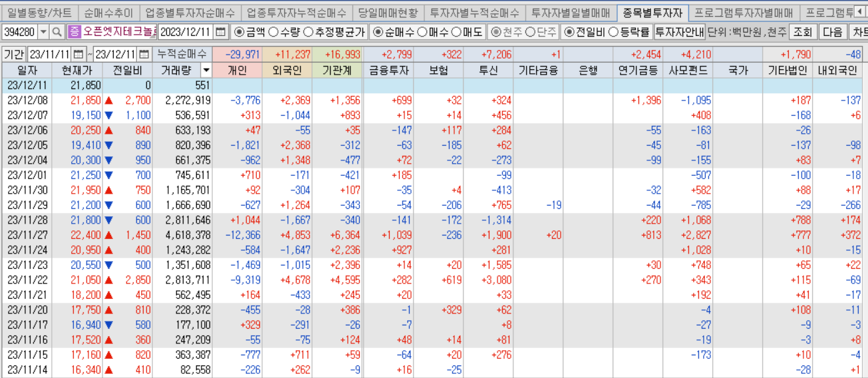The image size is (868, 378).
Task: Click the stock code 394280 input field
Action: pyautogui.click(x=20, y=32)
